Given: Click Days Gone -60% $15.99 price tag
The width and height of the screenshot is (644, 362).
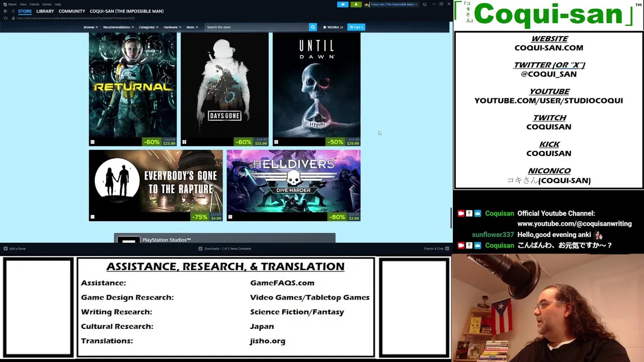Looking at the screenshot, I should click(x=251, y=142).
